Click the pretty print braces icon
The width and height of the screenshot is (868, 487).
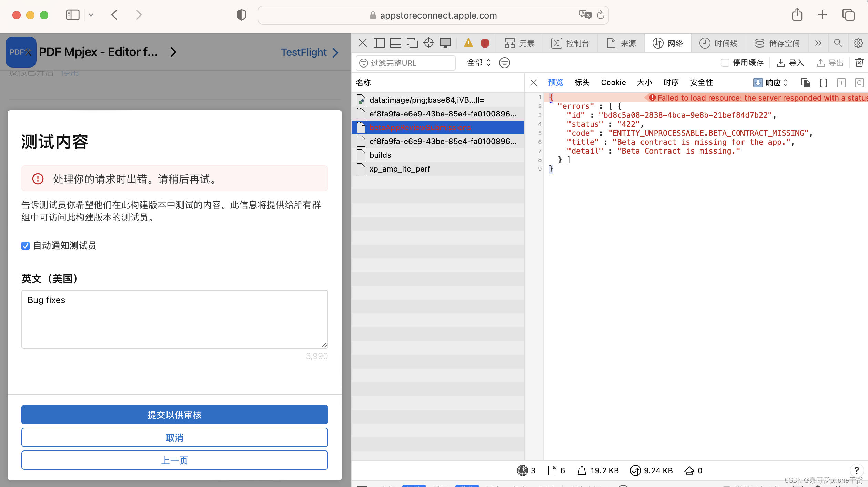point(823,83)
